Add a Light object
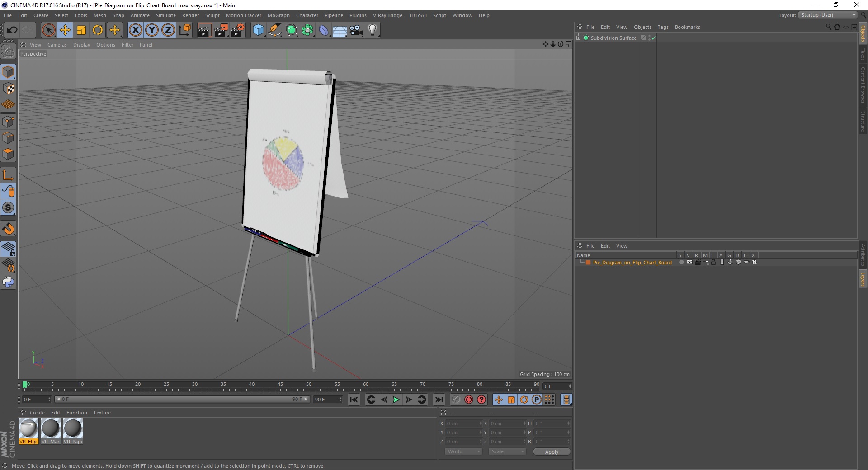The image size is (868, 470). point(373,30)
